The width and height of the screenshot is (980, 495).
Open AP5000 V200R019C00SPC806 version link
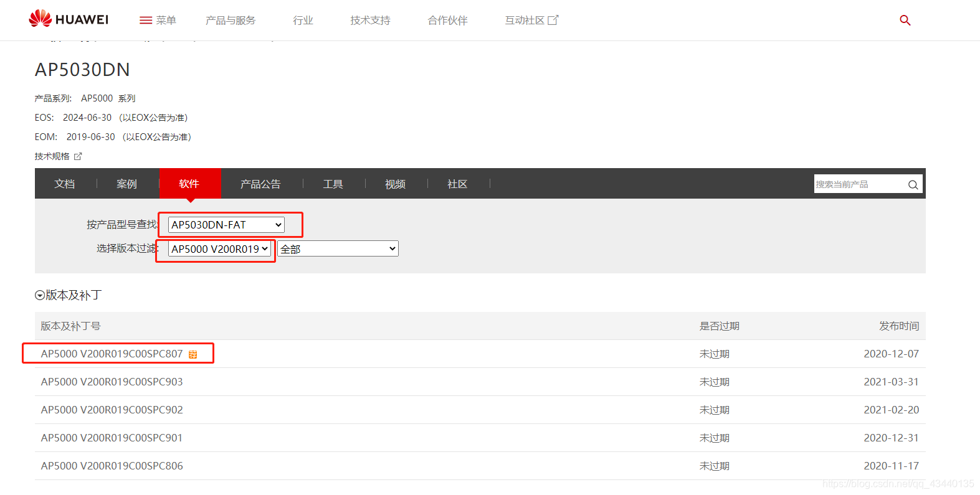point(112,466)
